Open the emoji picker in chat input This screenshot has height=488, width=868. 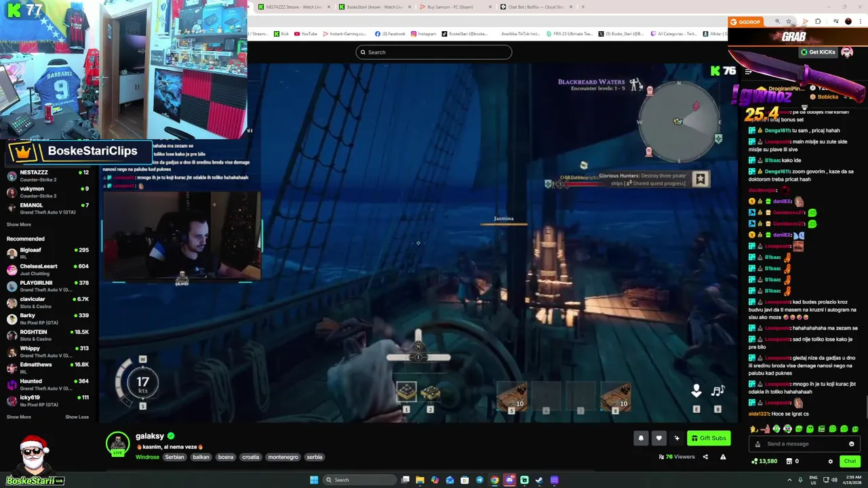(x=852, y=444)
